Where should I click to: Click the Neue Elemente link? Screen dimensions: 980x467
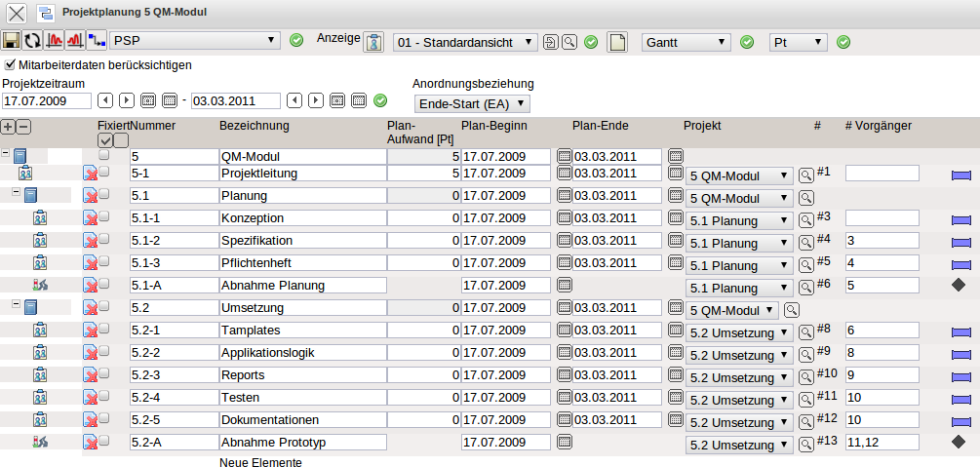(260, 463)
